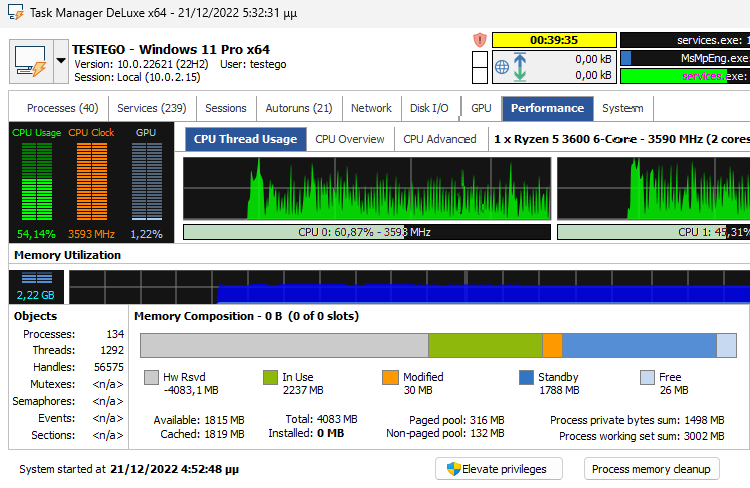Switch to the Network tab

coord(371,108)
